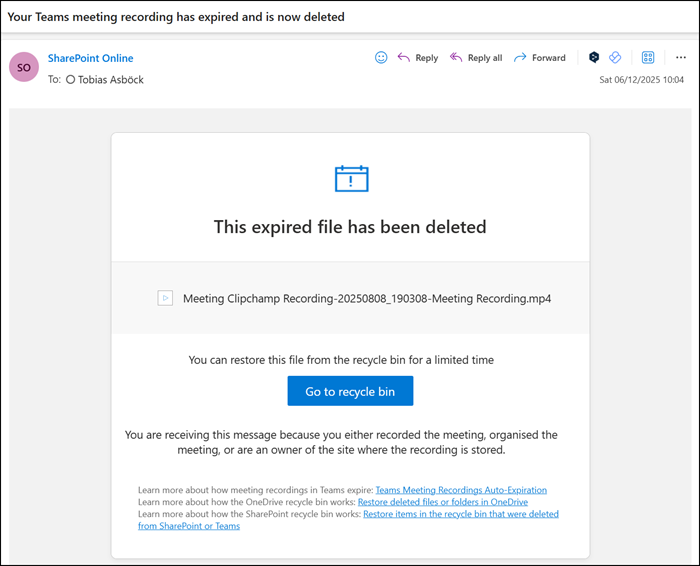Forward this email message
700x566 pixels.
pyautogui.click(x=539, y=58)
